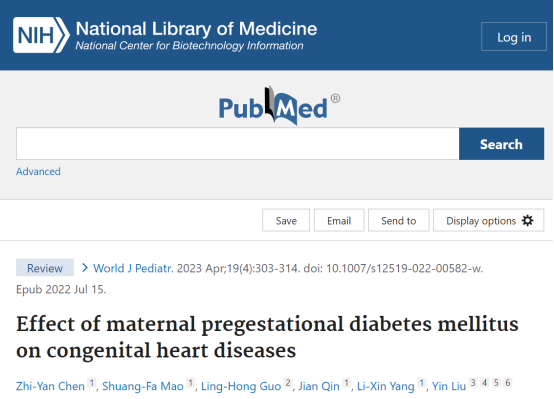Open Display options gear icon
Viewport: 554px width, 399px height.
click(x=528, y=221)
